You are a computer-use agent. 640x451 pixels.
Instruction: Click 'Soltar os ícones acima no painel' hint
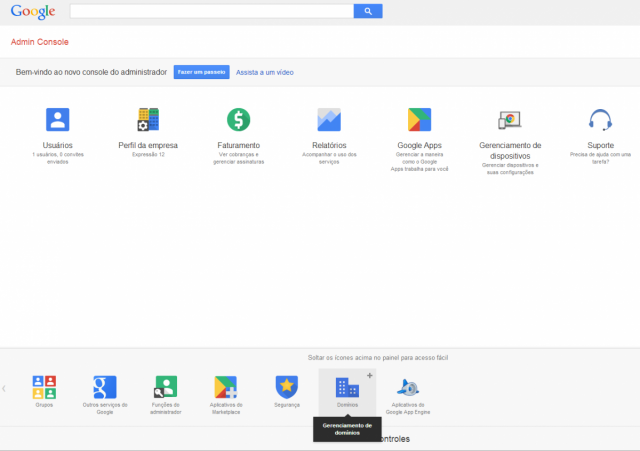tap(378, 358)
